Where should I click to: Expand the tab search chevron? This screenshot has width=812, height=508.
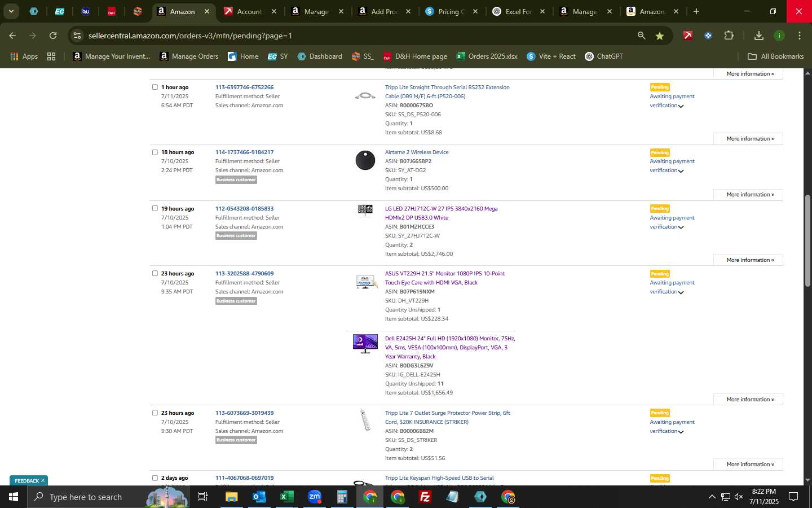pos(11,11)
